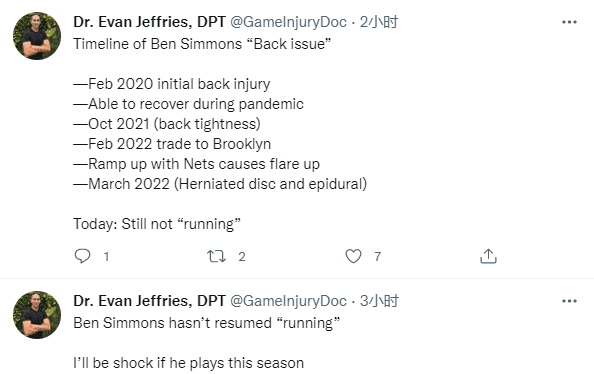
Task: View the retweet count of 2
Action: [242, 257]
